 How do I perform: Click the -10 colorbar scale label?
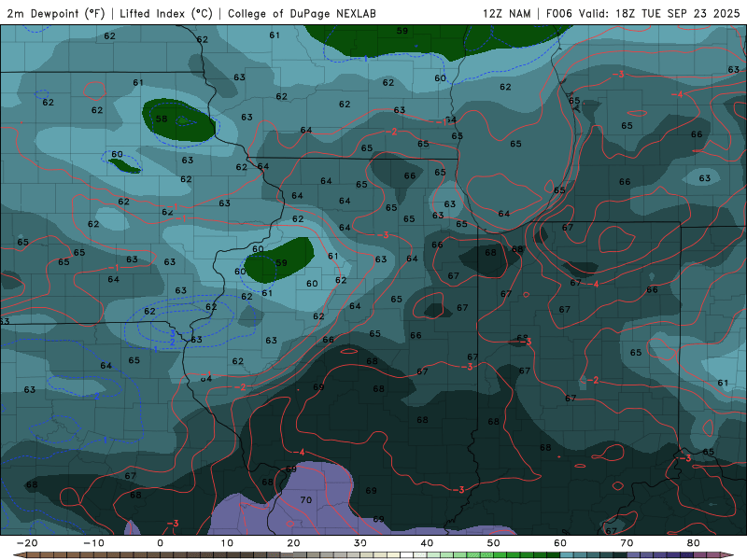tap(92, 543)
